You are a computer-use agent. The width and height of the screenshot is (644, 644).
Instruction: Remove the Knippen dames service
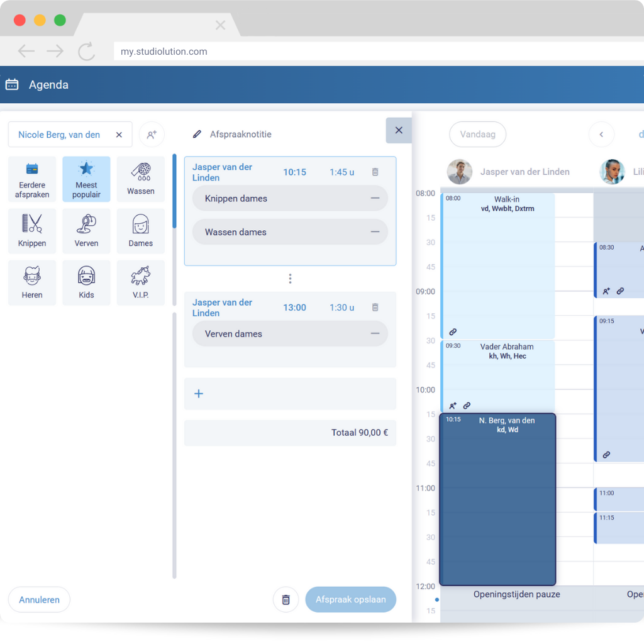pyautogui.click(x=375, y=198)
